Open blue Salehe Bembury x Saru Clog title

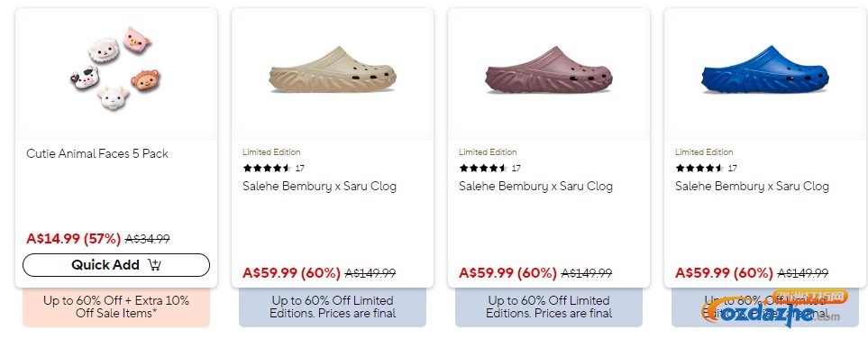point(753,186)
